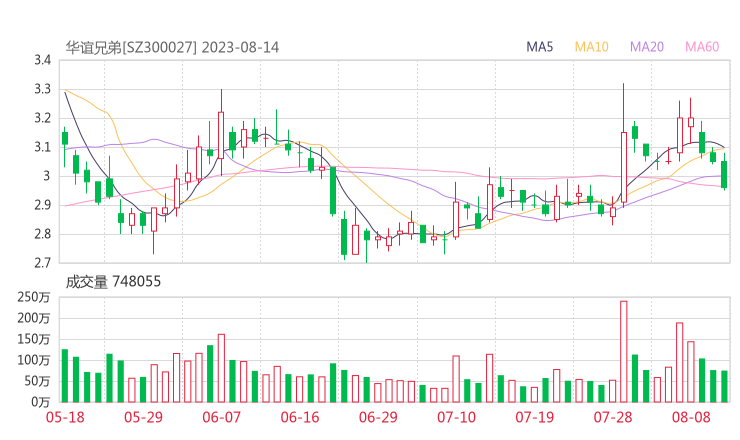Click the 100万 volume axis label

click(34, 360)
